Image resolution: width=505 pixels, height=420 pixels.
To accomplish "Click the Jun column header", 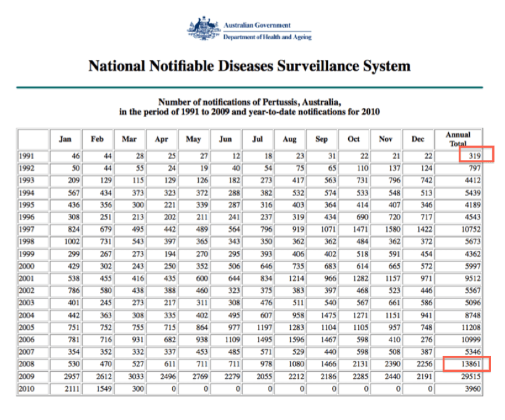I will click(x=225, y=139).
